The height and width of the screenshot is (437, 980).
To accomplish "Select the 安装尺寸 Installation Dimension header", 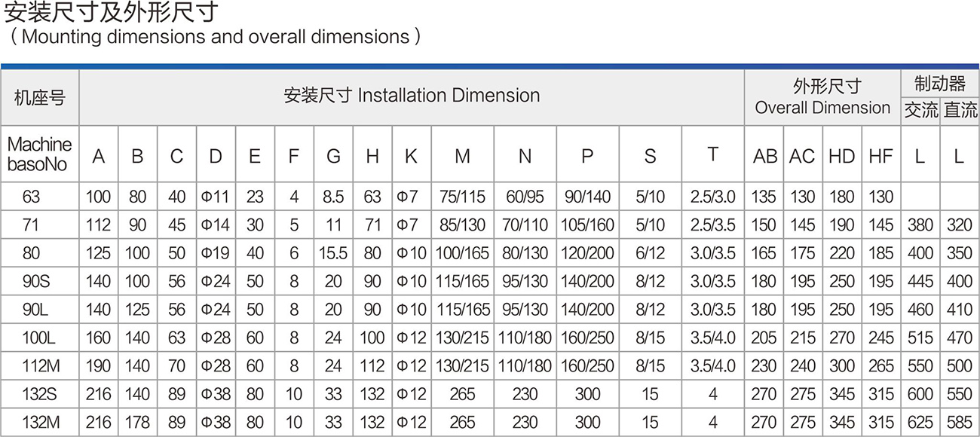I will 412,96.
